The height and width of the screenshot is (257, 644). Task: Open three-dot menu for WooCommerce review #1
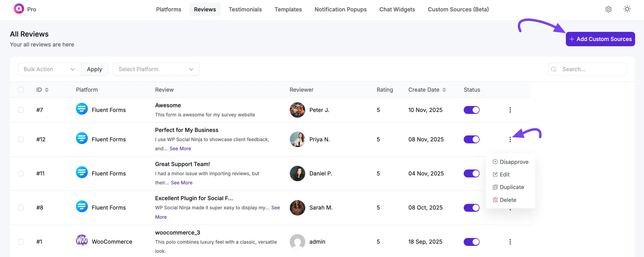pos(510,241)
